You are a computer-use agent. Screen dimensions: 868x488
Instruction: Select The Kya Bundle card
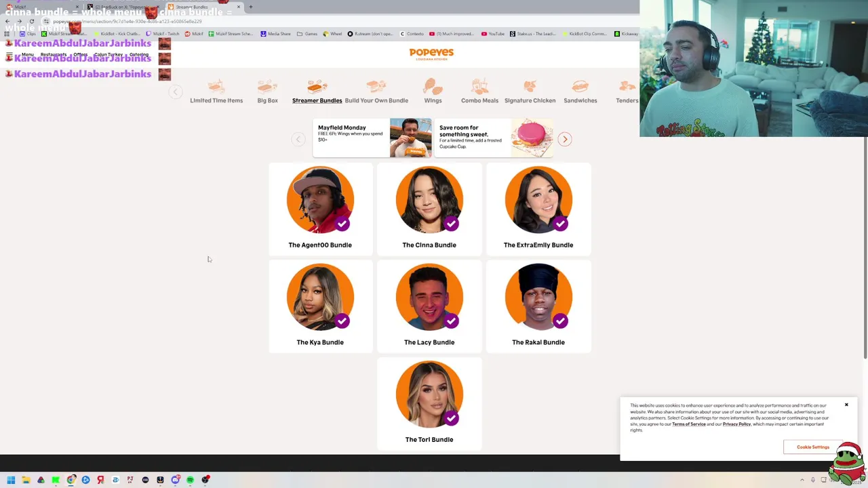click(320, 306)
